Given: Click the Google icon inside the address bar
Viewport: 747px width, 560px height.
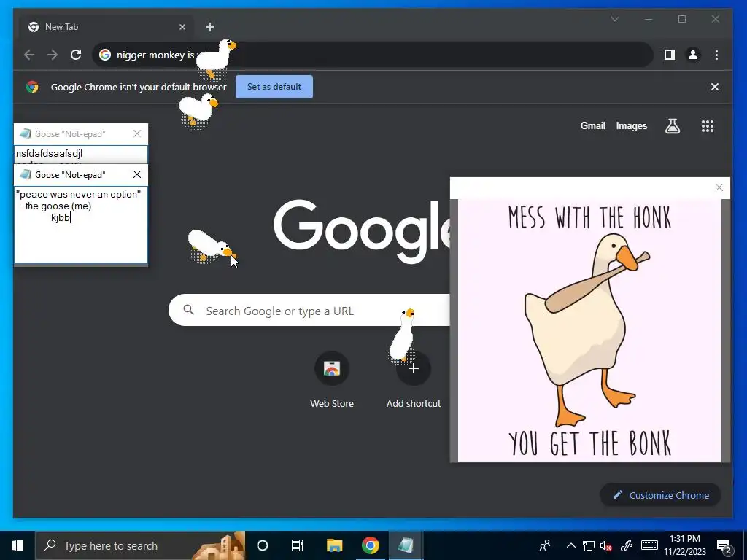Looking at the screenshot, I should point(105,55).
